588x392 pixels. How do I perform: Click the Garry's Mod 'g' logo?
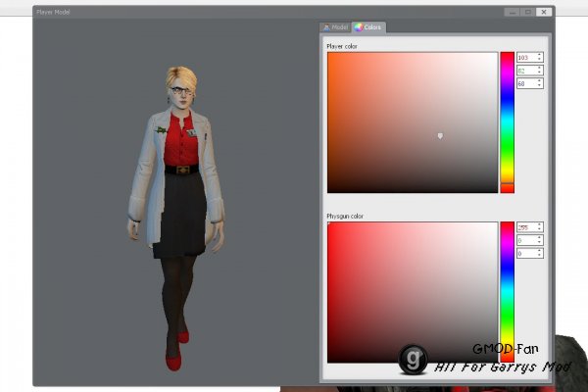tap(414, 357)
